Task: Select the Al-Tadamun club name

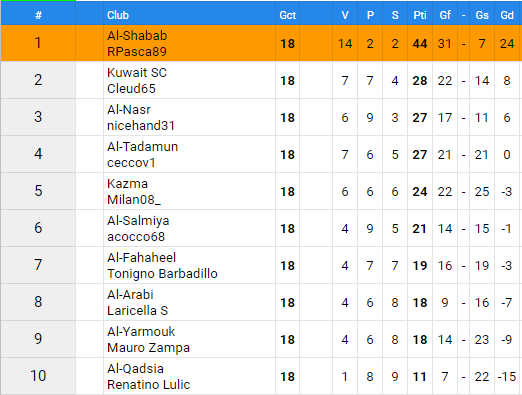Action: [x=142, y=146]
